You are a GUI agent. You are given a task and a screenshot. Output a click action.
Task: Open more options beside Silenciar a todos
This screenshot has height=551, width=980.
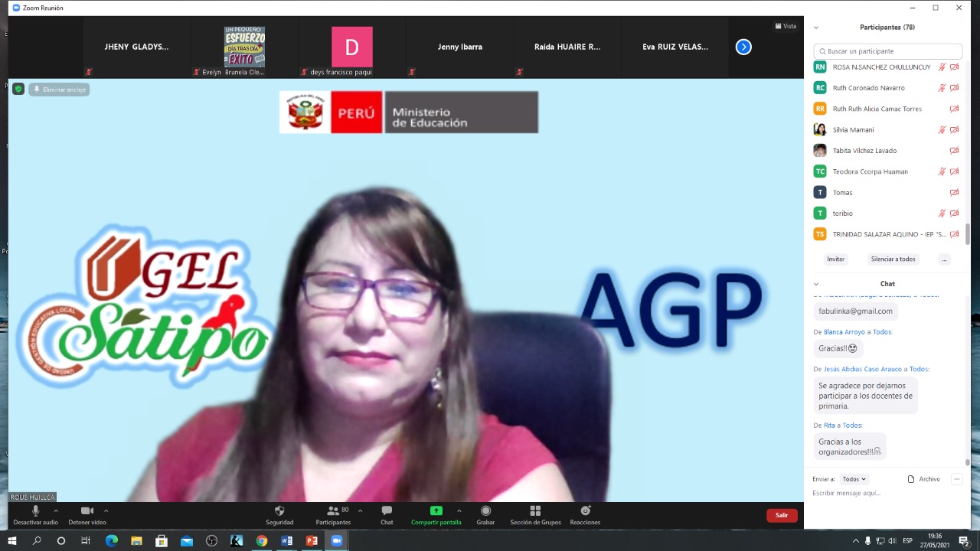pos(944,259)
